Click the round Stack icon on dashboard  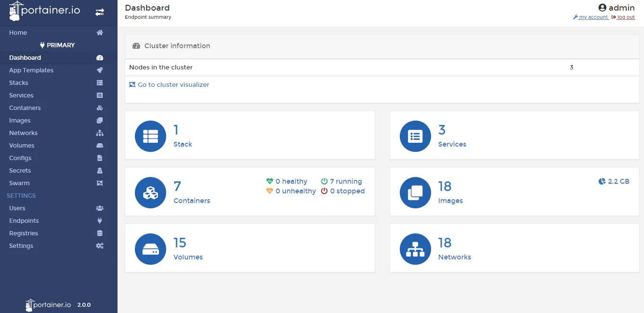click(x=150, y=136)
